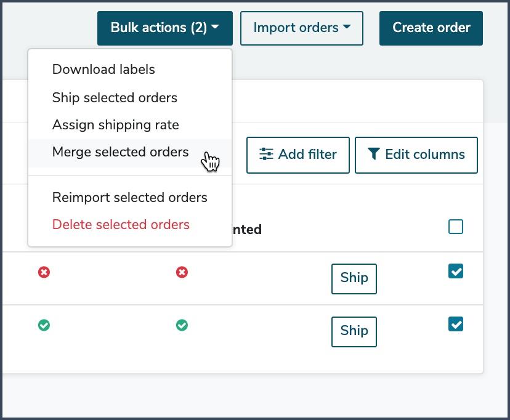
Task: Choose Reimport selected orders
Action: (x=130, y=197)
